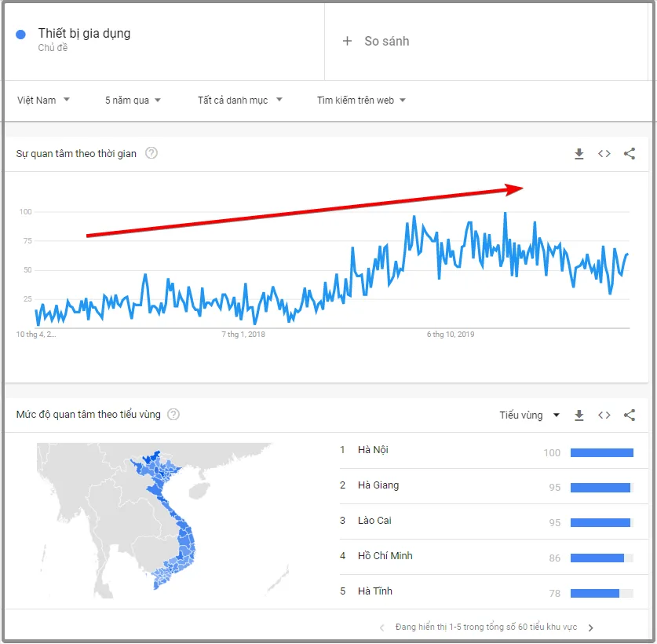Viewport: 657px width, 644px height.
Task: Open help icon beside Sự quan tâm theo thời gian
Action: coord(151,153)
